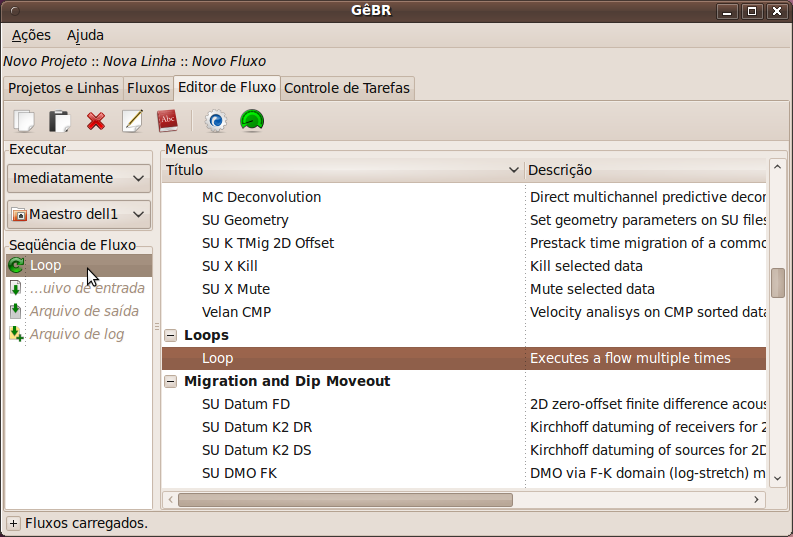The image size is (793, 537).
Task: Open the Imediatamente execution dropdown
Action: coord(79,178)
